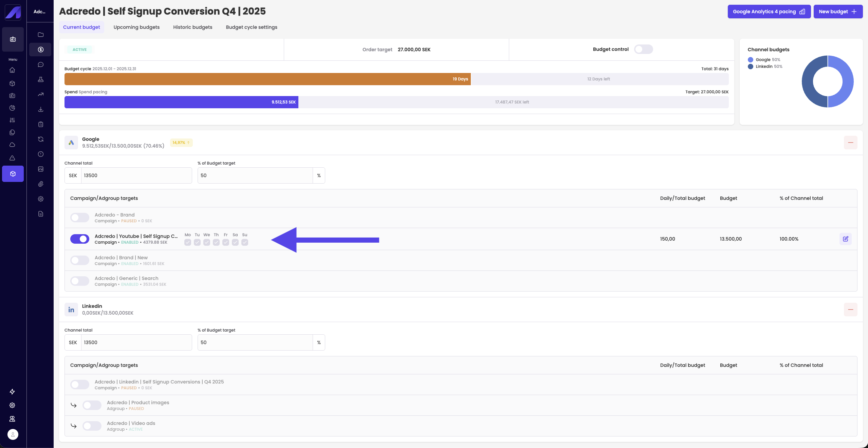The width and height of the screenshot is (868, 448).
Task: Open the sync refresh icon in sidebar
Action: [x=41, y=139]
